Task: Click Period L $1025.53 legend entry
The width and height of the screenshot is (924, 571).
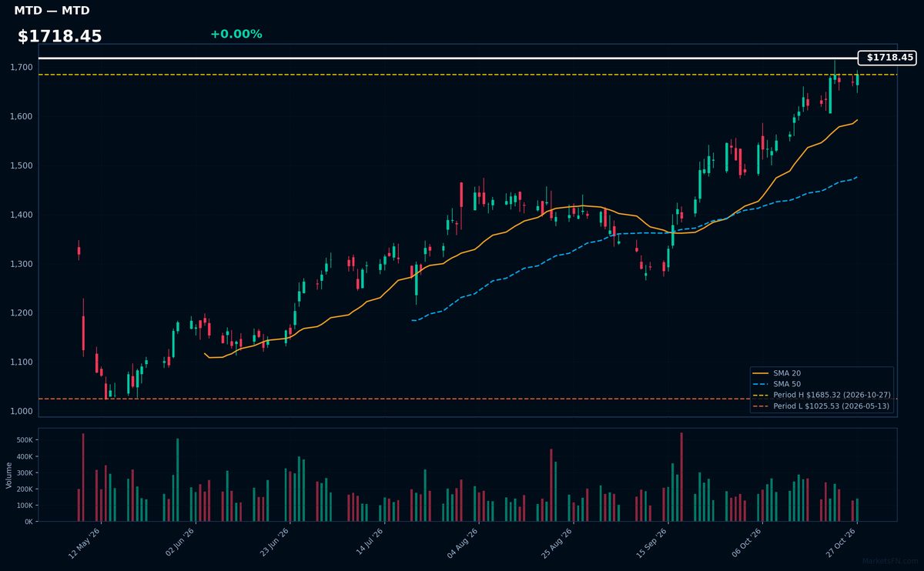Action: tap(822, 406)
